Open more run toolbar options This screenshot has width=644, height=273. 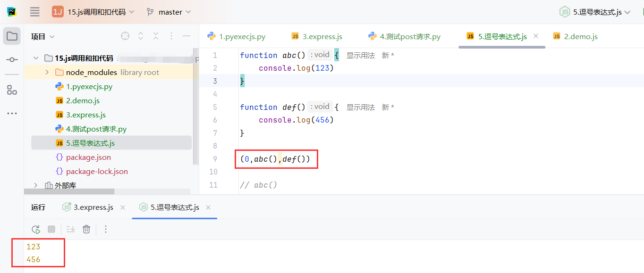click(x=106, y=229)
